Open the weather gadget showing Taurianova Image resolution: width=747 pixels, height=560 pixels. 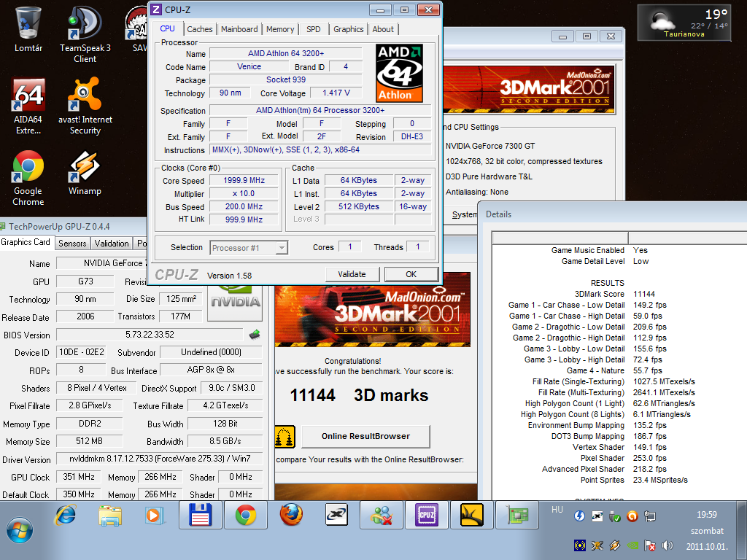click(x=684, y=23)
